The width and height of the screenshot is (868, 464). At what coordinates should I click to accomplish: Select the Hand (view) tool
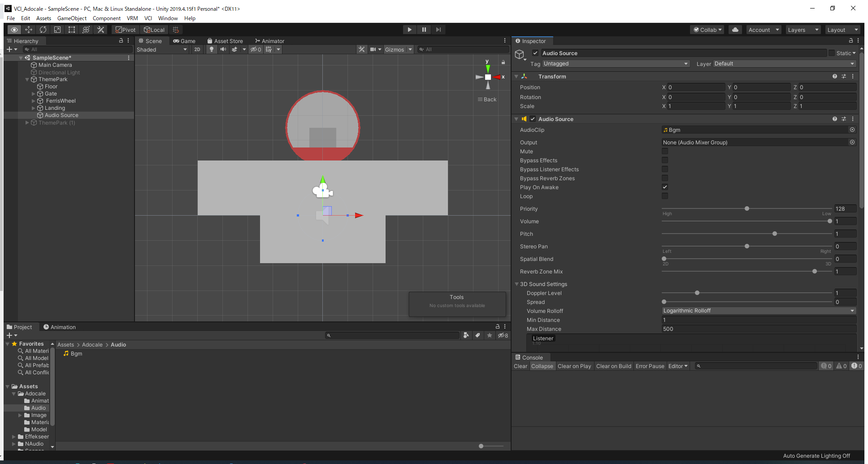pyautogui.click(x=14, y=30)
